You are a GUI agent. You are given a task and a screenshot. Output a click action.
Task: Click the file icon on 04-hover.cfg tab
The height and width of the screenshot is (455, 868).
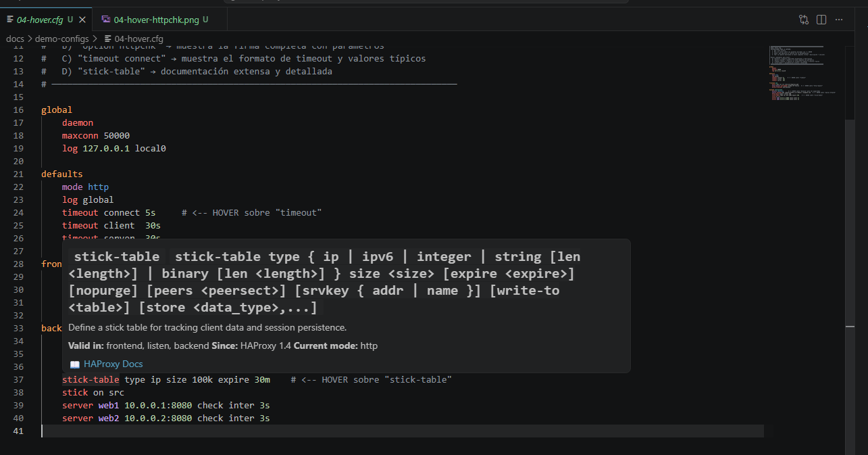pyautogui.click(x=10, y=20)
